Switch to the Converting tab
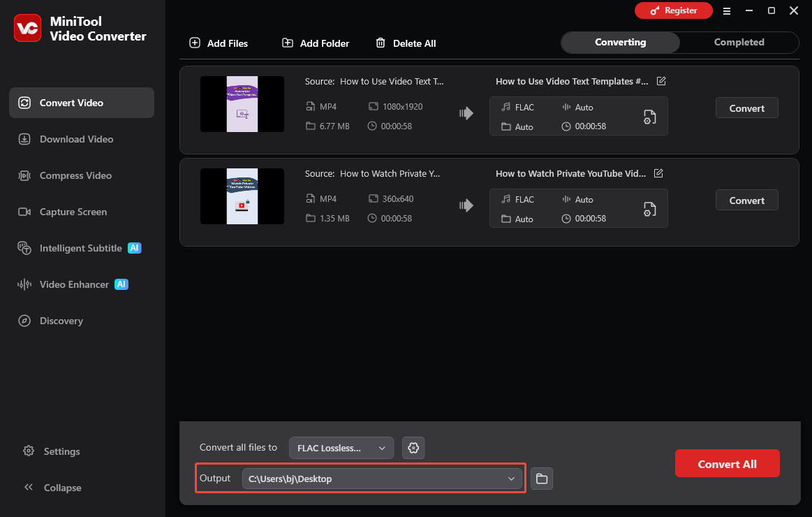Image resolution: width=812 pixels, height=517 pixels. [621, 43]
